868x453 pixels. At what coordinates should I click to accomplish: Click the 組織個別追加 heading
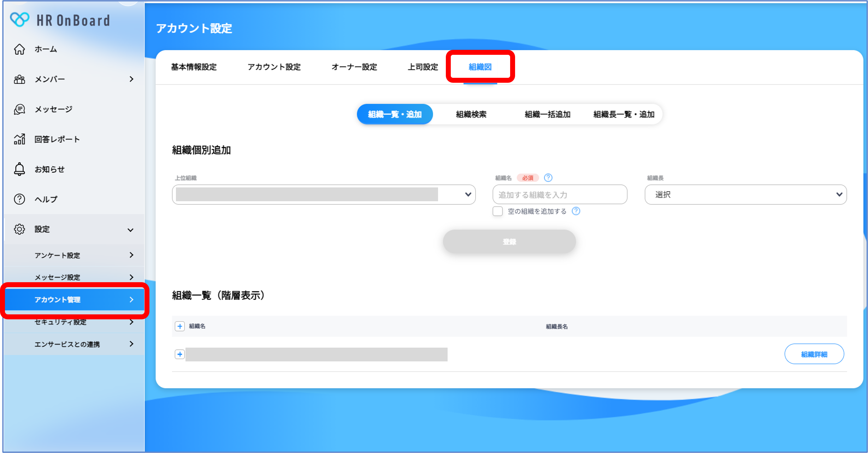201,150
